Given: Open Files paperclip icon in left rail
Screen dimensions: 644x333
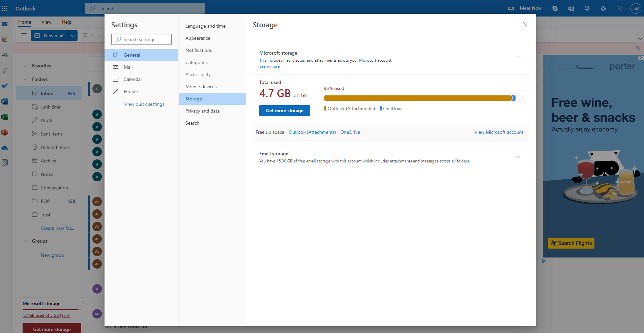Looking at the screenshot, I should [5, 70].
